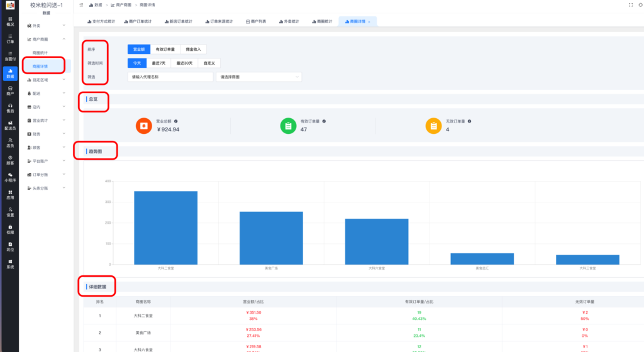Select the 有效订单量 sort option

pos(165,49)
